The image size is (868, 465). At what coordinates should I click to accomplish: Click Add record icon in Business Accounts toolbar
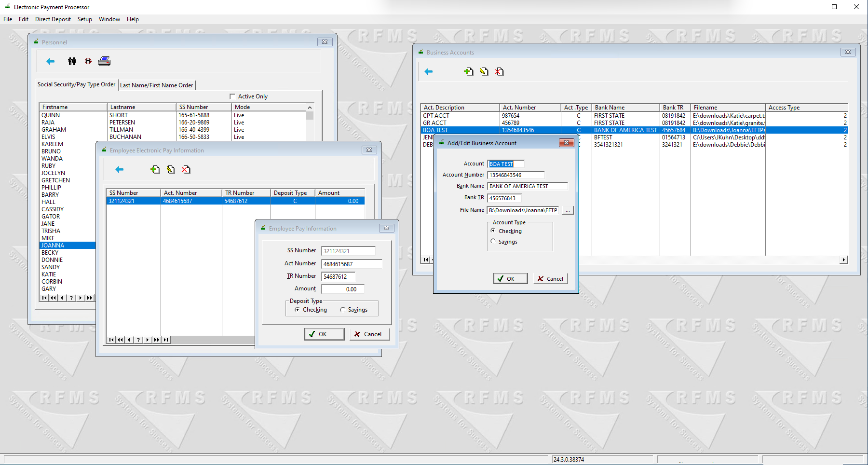[x=468, y=71]
